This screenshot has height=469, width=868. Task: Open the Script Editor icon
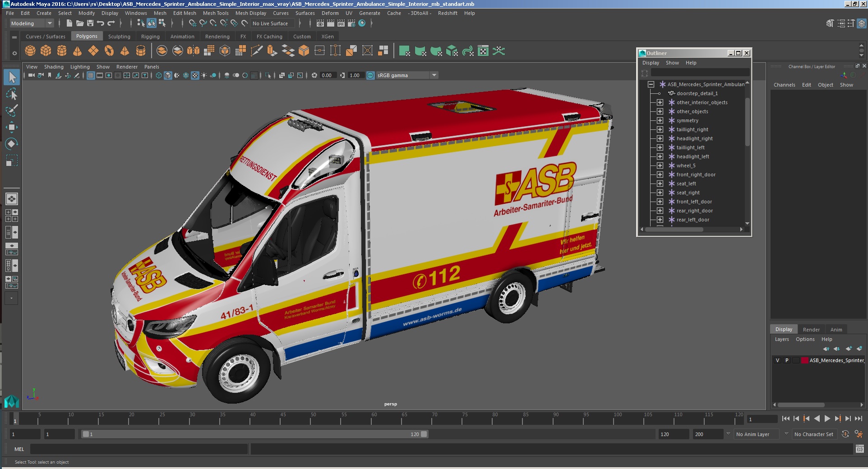tap(859, 449)
